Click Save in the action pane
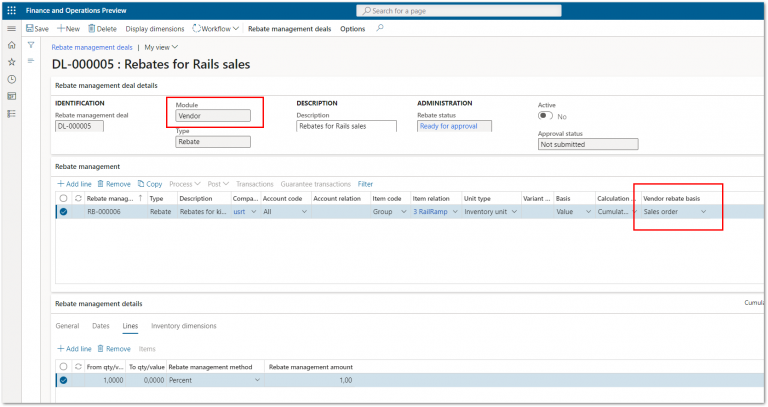 (x=37, y=29)
